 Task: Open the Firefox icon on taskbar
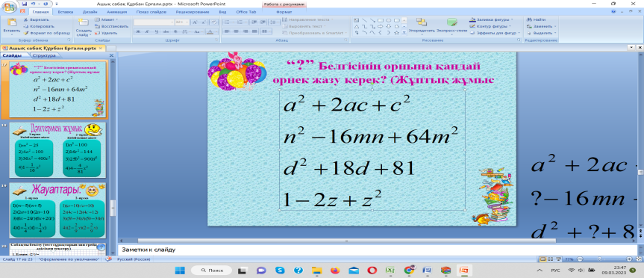pos(336,270)
